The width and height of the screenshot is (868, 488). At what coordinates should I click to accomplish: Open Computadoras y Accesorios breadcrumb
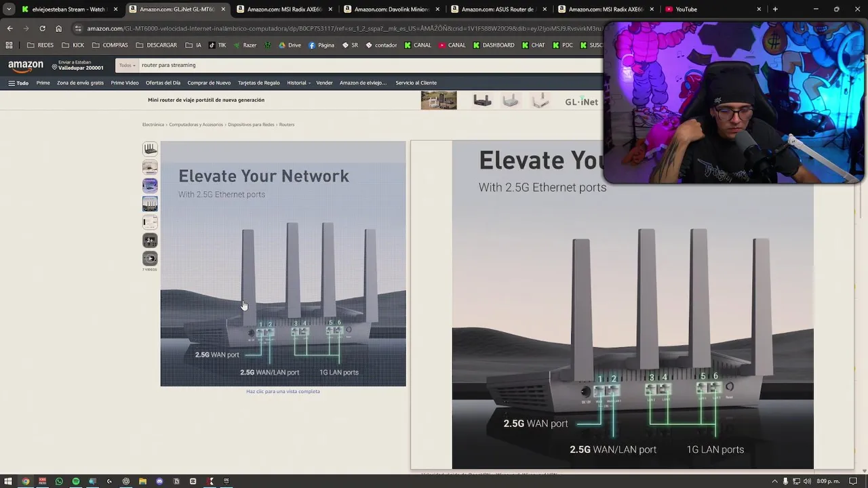pos(196,125)
